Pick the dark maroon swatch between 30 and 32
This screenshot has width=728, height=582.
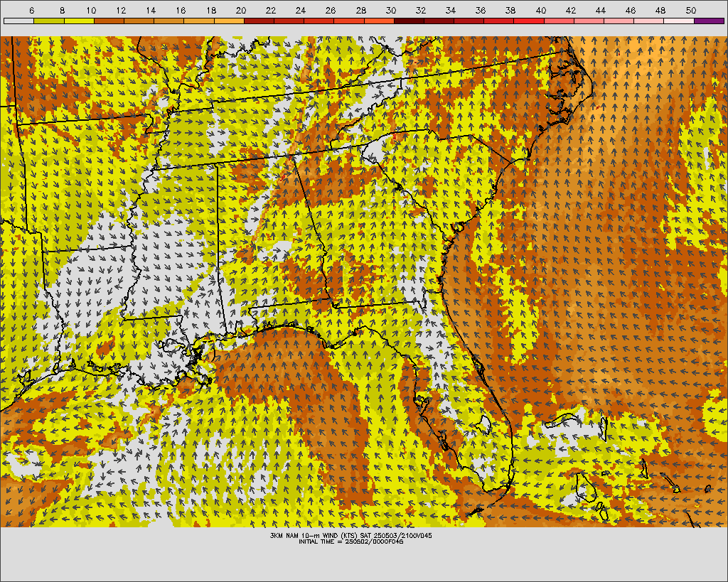point(409,21)
